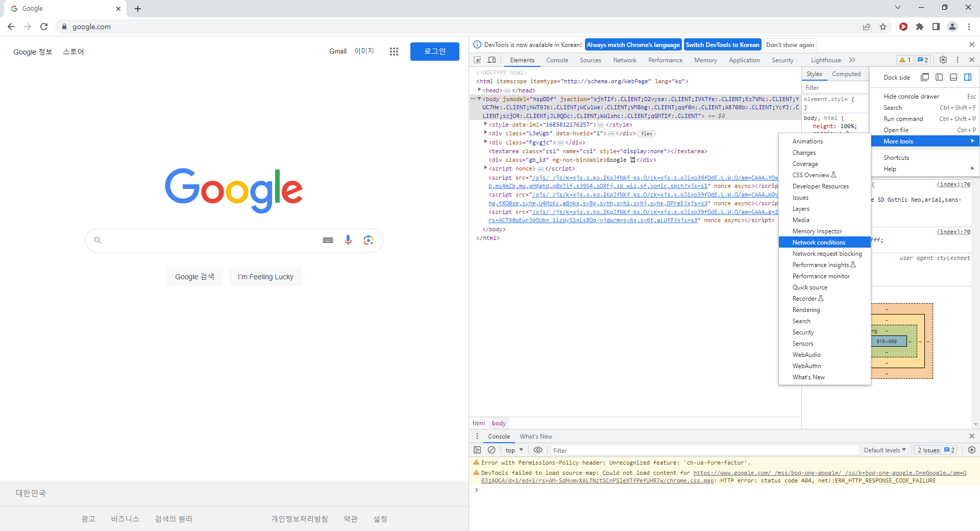Select Network conditions from More tools
Viewport: 980px width, 531px height.
(x=824, y=243)
